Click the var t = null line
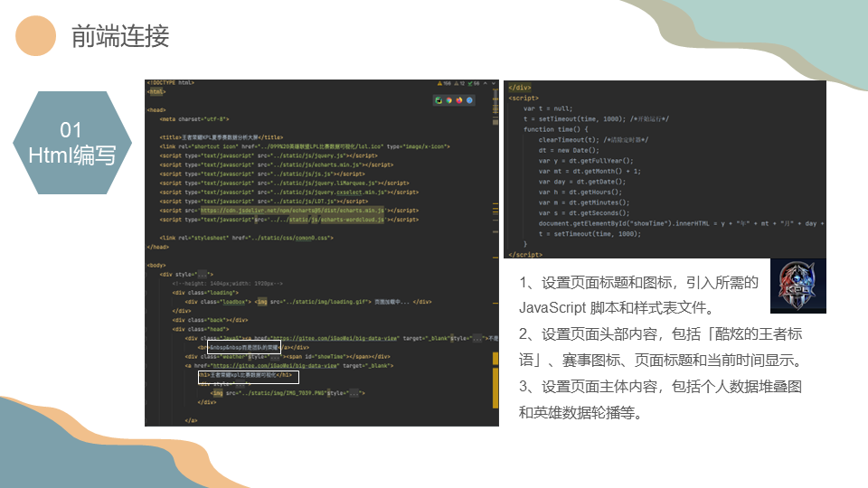 (548, 108)
